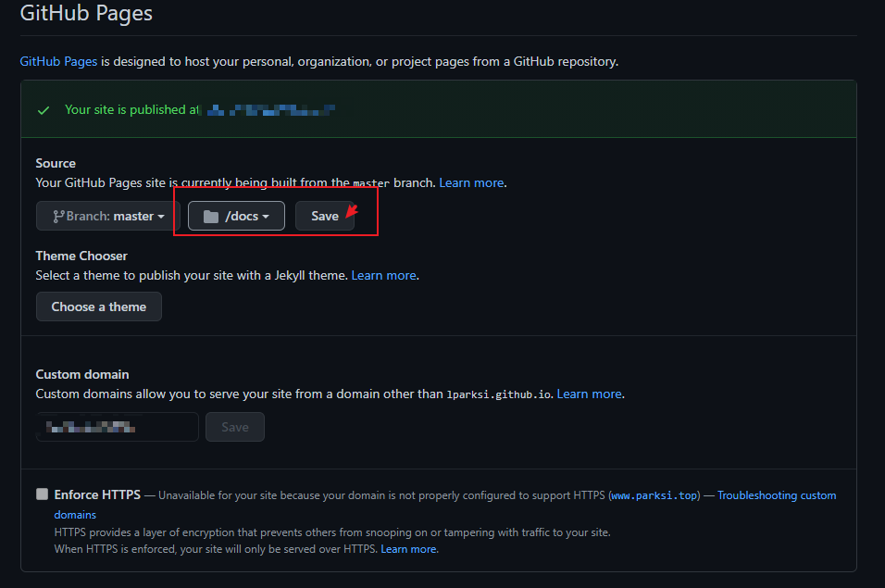
Task: Toggle the Enforce HTTPS checkbox
Action: (x=43, y=494)
